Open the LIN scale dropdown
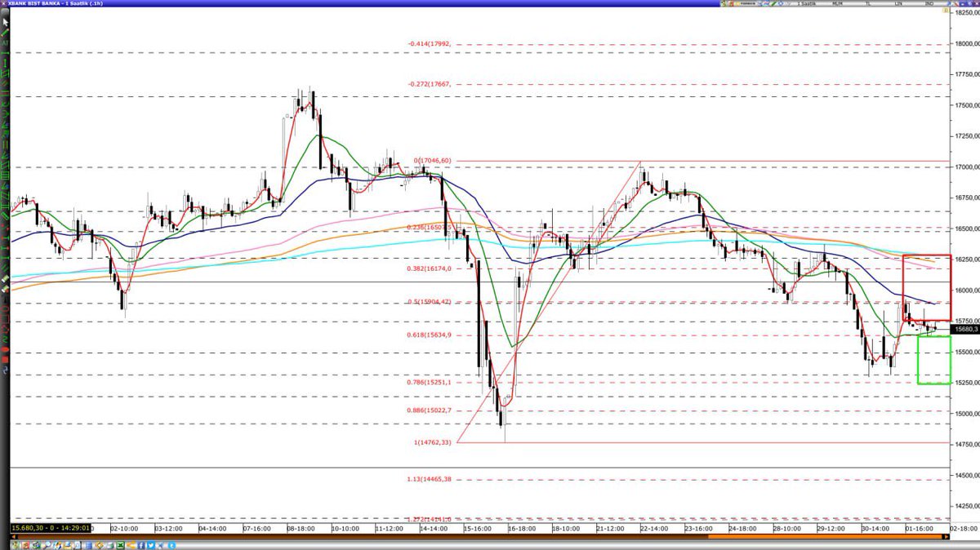Screen dimensions: 980x550 click(898, 4)
